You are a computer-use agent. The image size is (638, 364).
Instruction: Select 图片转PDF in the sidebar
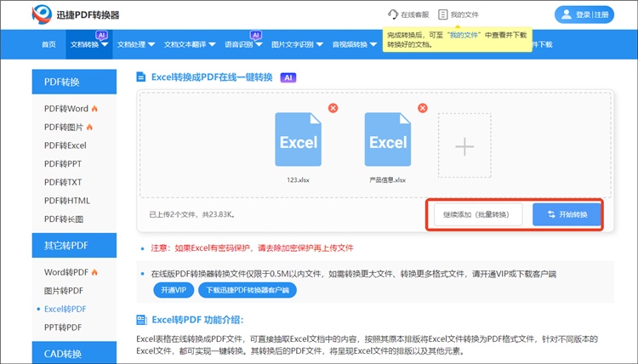(x=64, y=290)
